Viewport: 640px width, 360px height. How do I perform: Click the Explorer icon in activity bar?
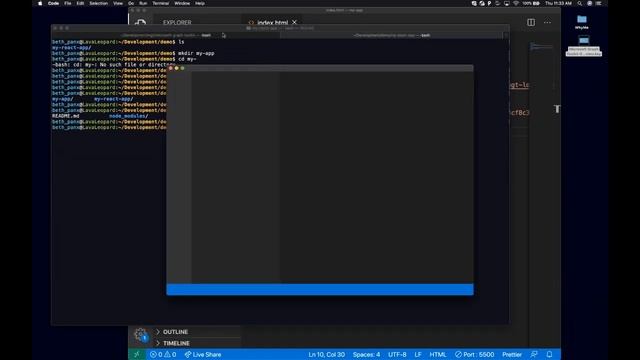140,22
